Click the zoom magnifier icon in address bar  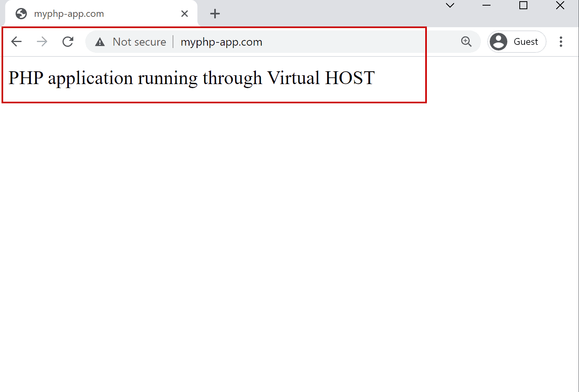coord(466,42)
